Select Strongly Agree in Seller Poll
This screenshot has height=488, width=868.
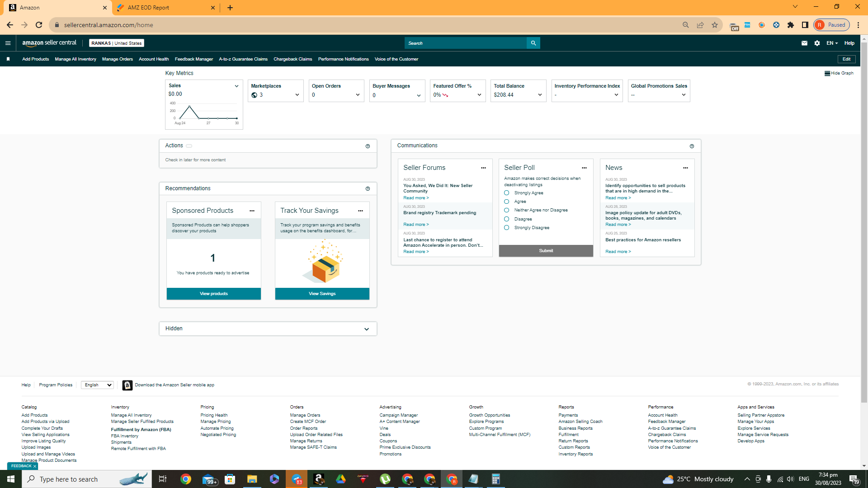[507, 193]
